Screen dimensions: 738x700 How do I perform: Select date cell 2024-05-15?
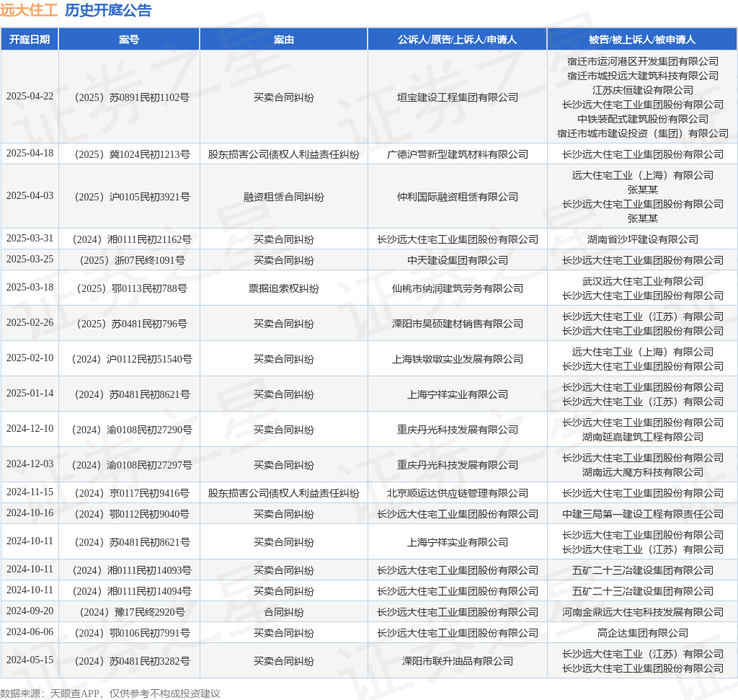30,660
